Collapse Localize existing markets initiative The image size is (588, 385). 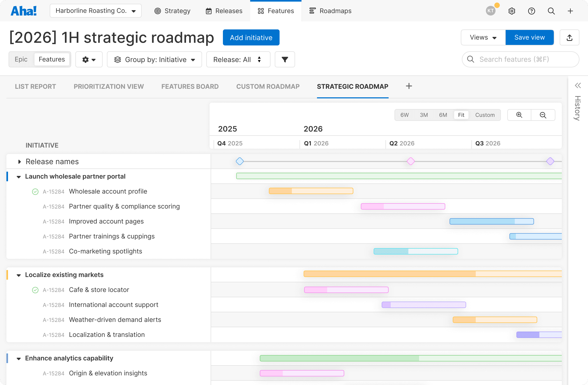click(x=19, y=275)
